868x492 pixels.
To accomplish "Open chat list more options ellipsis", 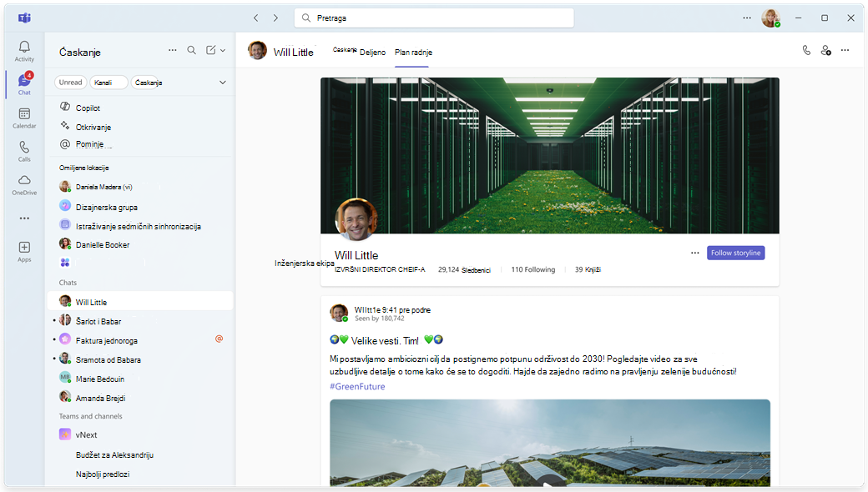I will tap(173, 50).
